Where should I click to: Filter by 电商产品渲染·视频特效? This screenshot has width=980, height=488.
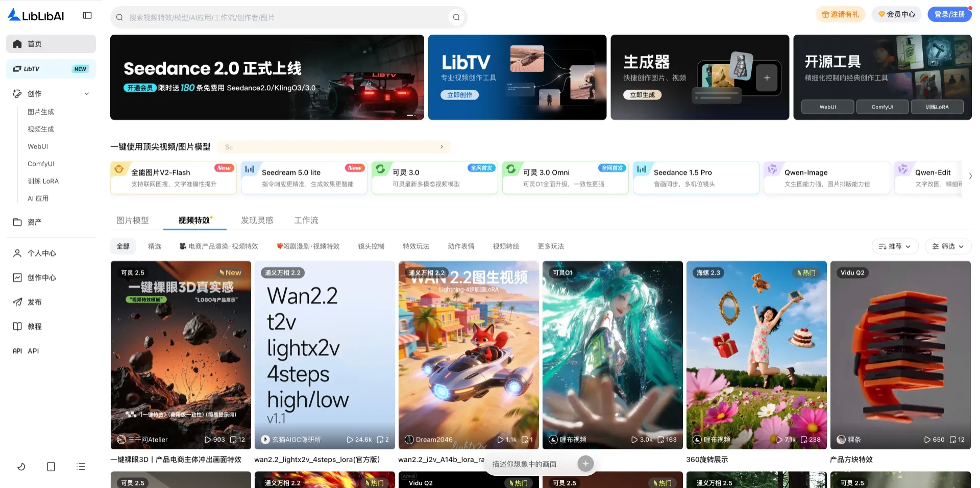pyautogui.click(x=218, y=246)
